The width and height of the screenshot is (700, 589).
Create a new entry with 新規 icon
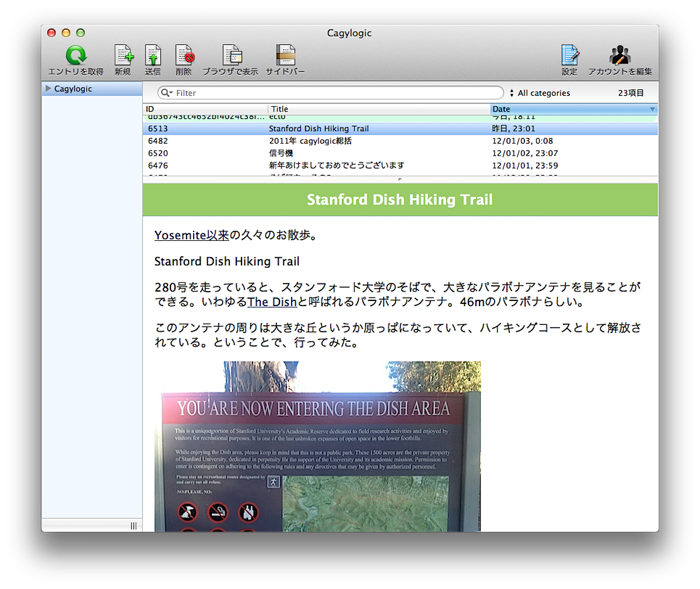point(123,56)
